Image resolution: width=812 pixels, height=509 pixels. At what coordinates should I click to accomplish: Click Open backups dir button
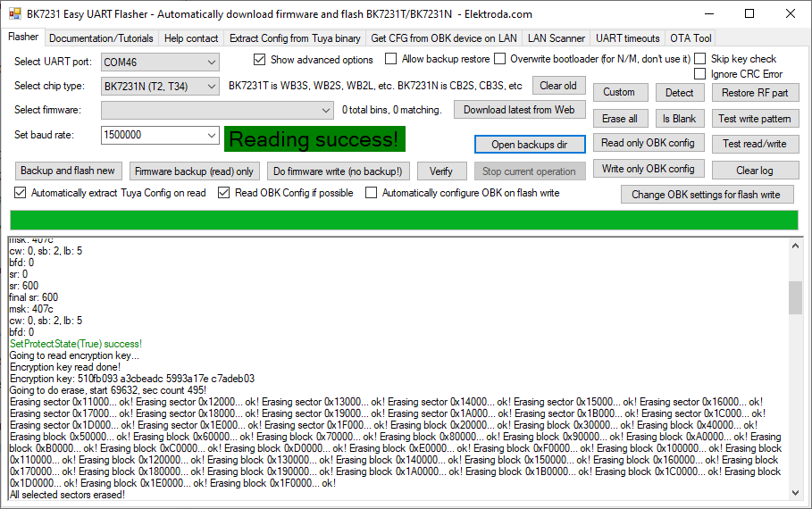pos(529,145)
